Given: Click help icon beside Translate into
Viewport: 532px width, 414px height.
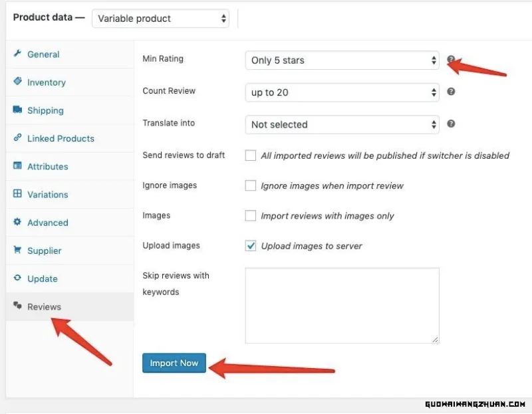Looking at the screenshot, I should (x=451, y=124).
